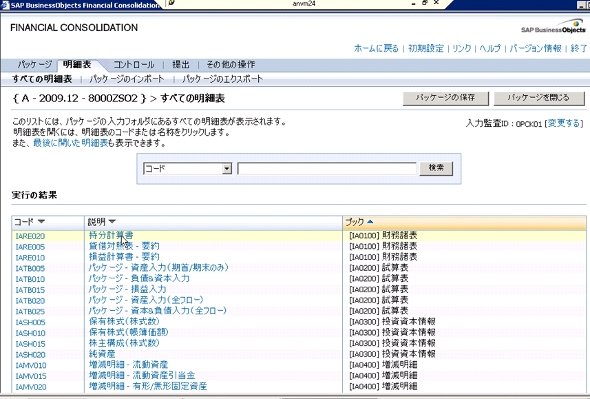Open schedule code IAMV015
The width and height of the screenshot is (590, 399).
coord(31,376)
